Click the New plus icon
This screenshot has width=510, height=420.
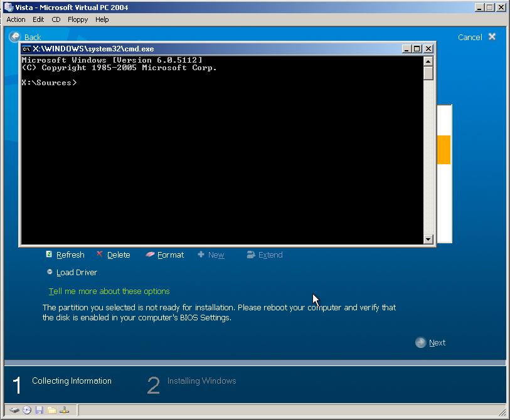pyautogui.click(x=201, y=255)
